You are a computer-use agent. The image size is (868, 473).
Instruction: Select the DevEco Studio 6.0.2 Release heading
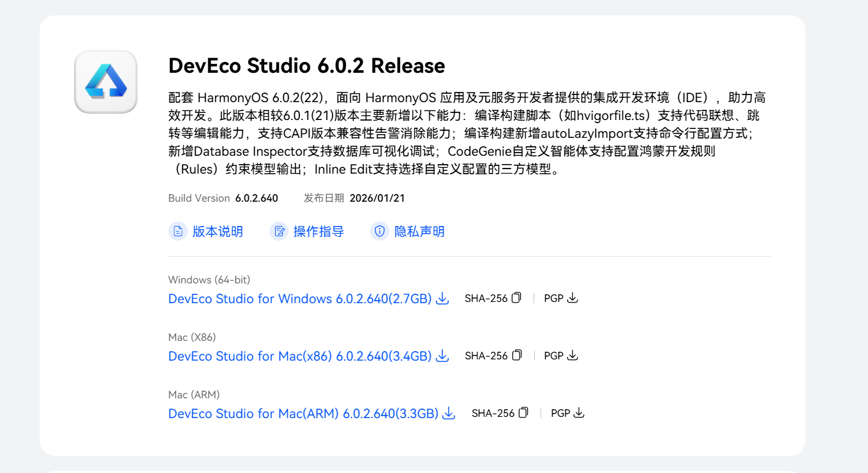point(306,66)
